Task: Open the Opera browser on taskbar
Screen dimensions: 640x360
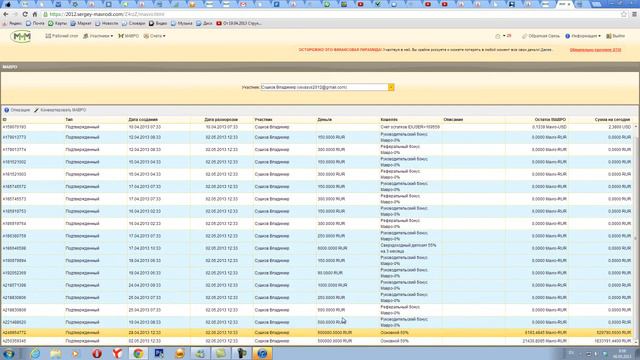Action: (x=97, y=353)
